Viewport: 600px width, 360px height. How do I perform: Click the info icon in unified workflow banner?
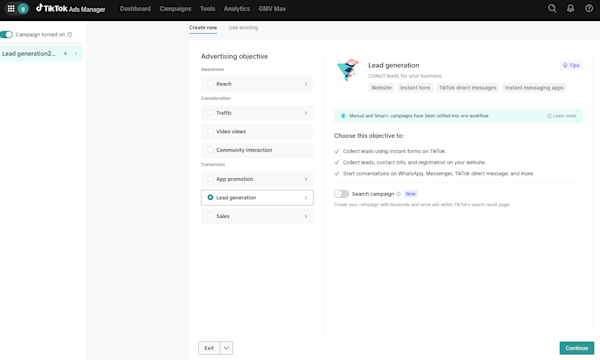(x=343, y=116)
